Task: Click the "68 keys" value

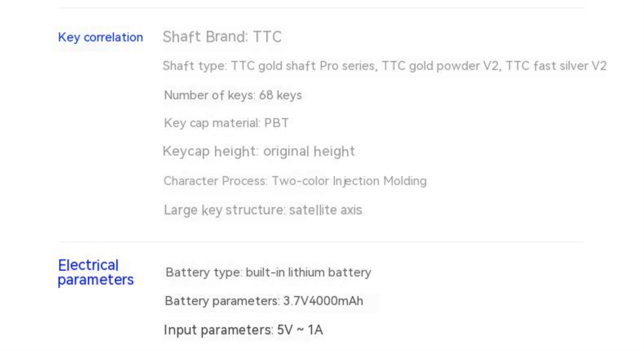Action: pyautogui.click(x=280, y=95)
